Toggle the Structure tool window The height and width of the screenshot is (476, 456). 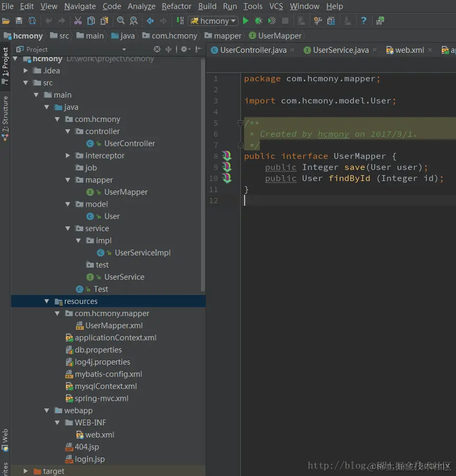point(5,118)
